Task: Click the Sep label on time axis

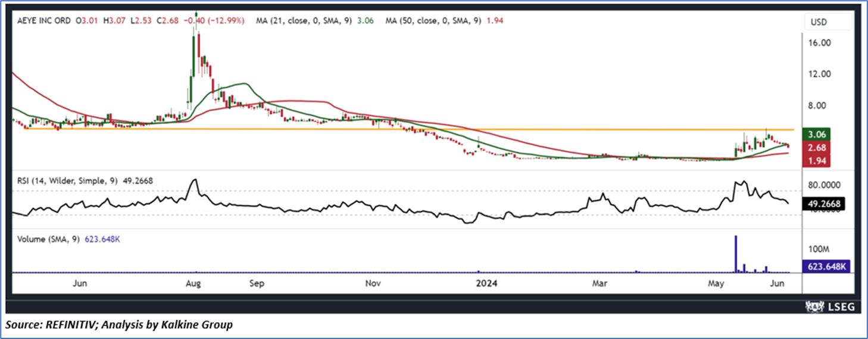Action: click(257, 284)
